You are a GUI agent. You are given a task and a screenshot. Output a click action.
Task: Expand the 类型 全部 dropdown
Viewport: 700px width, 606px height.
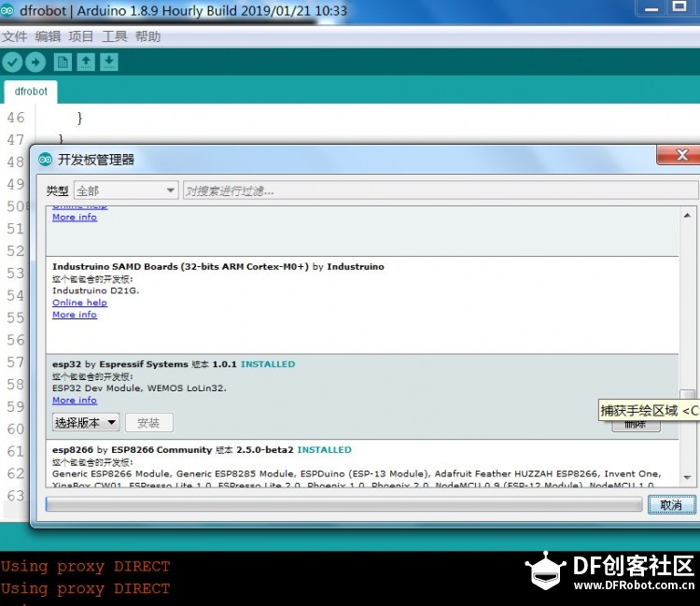126,190
